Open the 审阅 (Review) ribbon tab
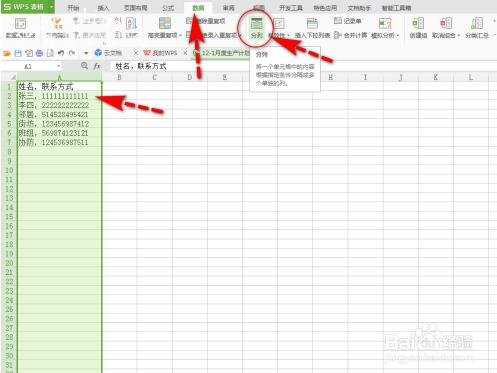The image size is (497, 373). (x=229, y=8)
